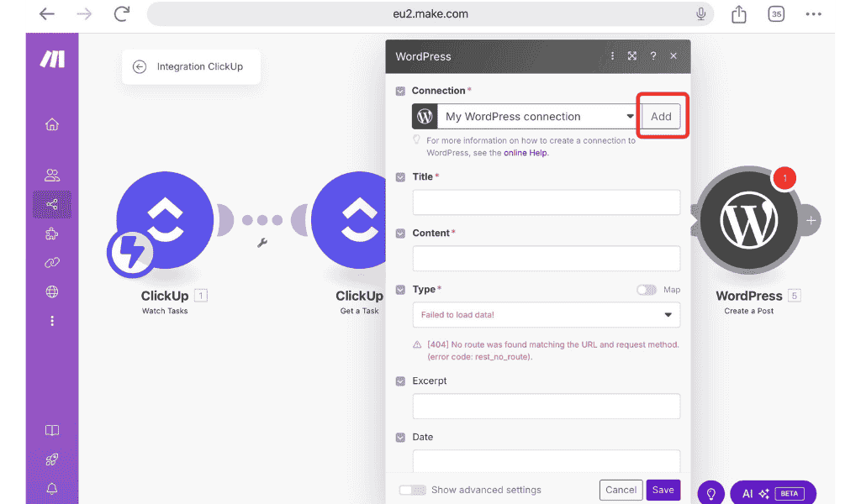
Task: Click the lightbulb explain icon at bottom
Action: click(x=711, y=493)
